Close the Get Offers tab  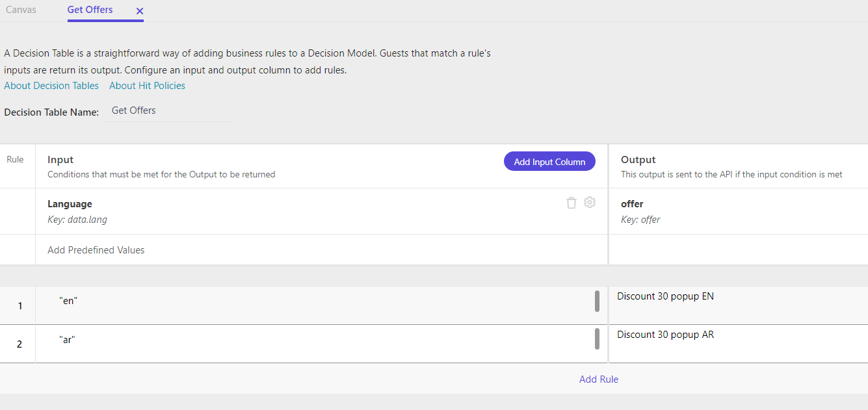pyautogui.click(x=138, y=11)
